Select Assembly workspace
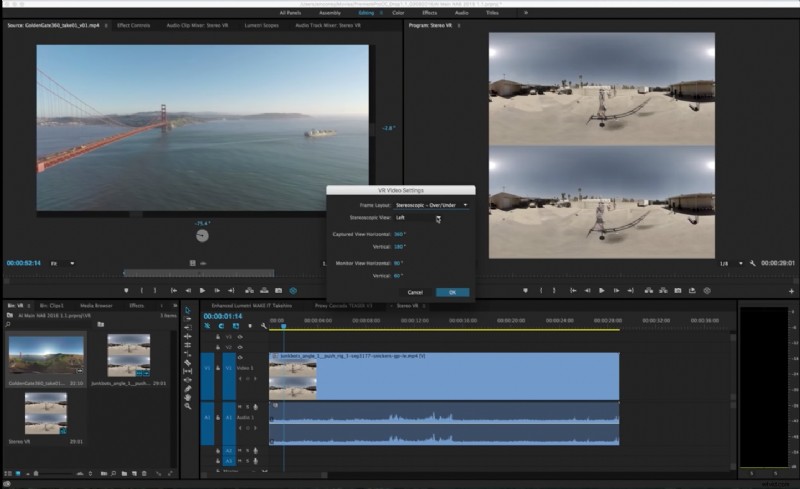 [x=330, y=13]
